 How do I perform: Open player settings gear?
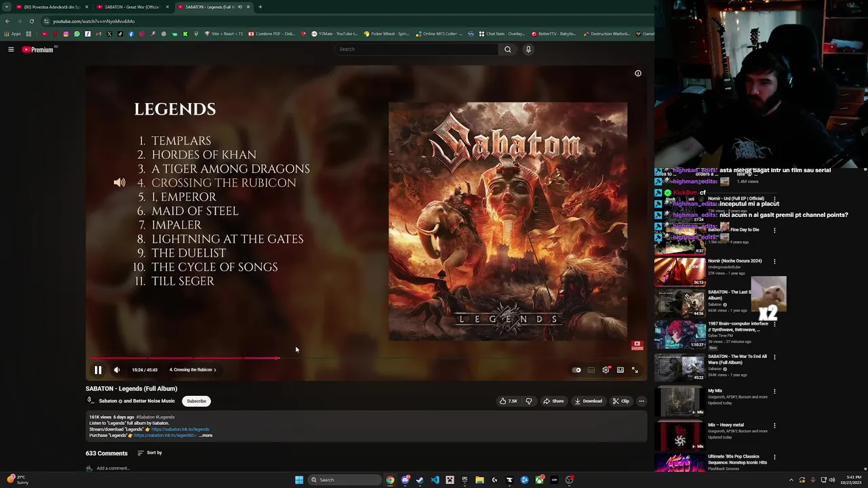pos(606,370)
